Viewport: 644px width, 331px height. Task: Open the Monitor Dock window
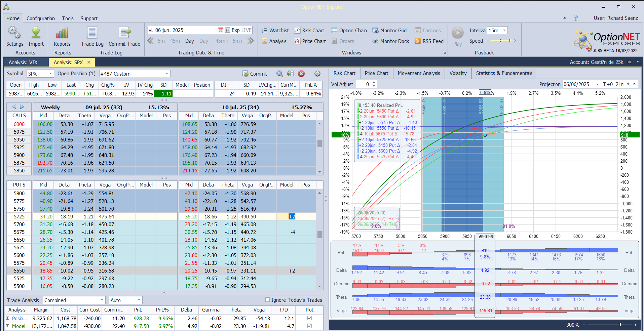tap(391, 41)
